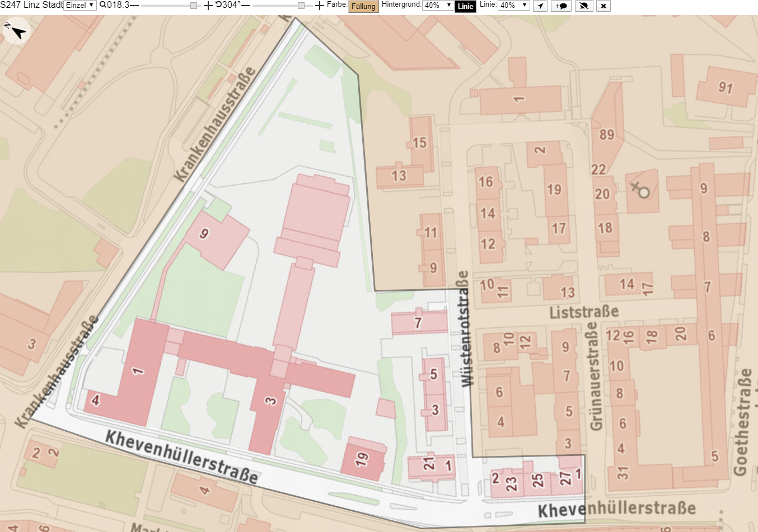Open the Einzel dropdown
Viewport: 758px width, 532px height.
point(80,6)
